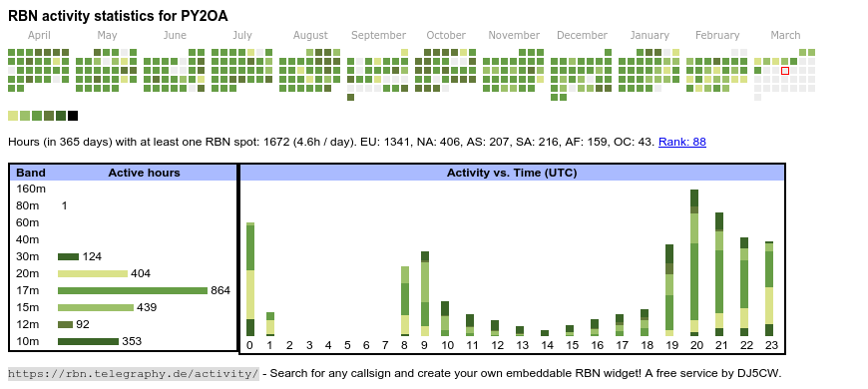868x389 pixels.
Task: Click the value 404 beside the 20m bar
Action: (141, 273)
